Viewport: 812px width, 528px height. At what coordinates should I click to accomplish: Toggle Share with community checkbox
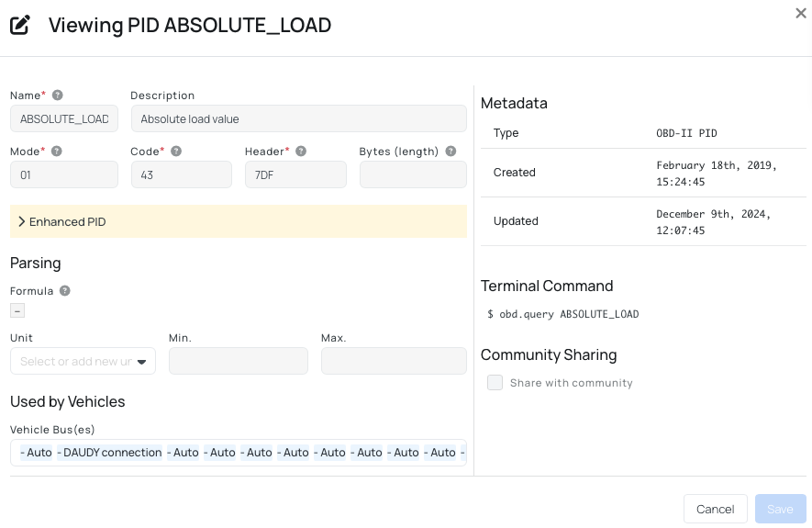pos(495,383)
